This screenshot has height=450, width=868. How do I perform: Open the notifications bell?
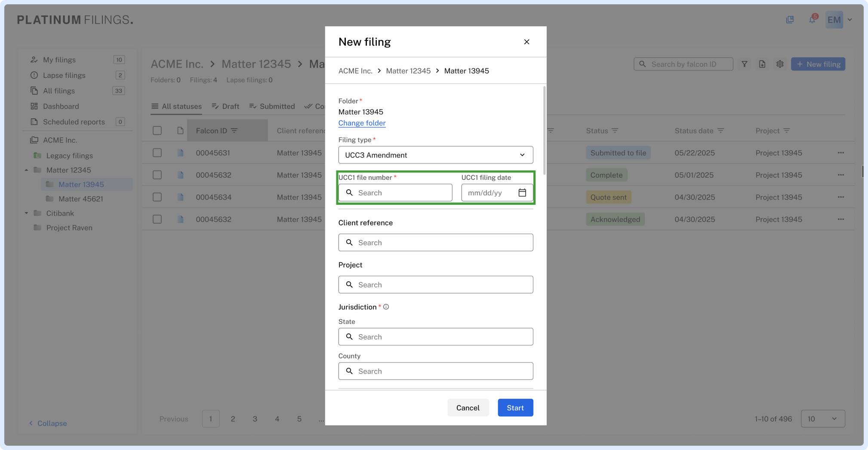[x=812, y=19]
